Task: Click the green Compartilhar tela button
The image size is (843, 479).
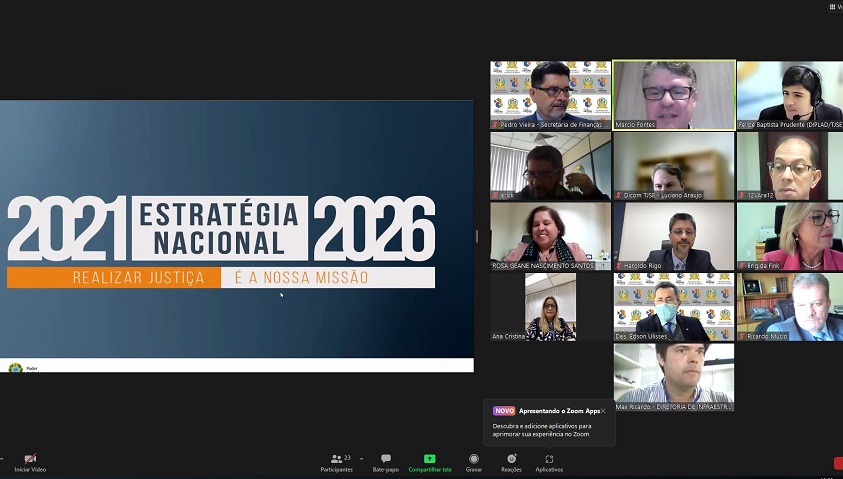Action: 429,459
